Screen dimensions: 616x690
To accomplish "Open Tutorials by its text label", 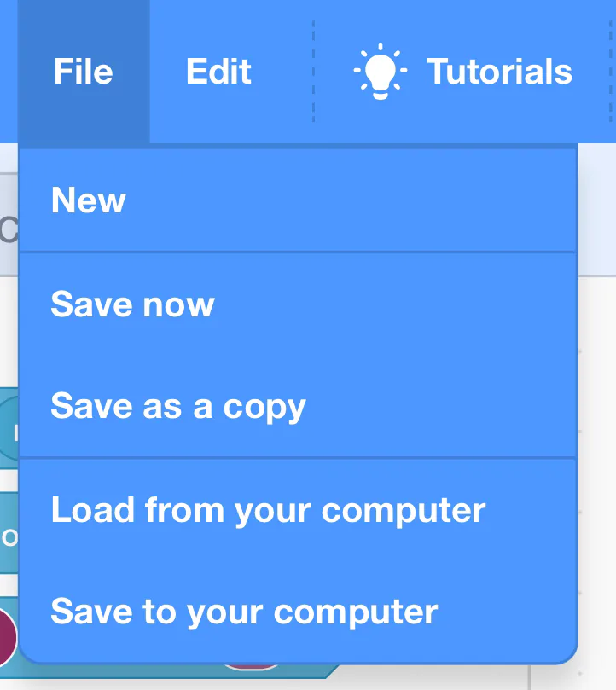I will 499,72.
